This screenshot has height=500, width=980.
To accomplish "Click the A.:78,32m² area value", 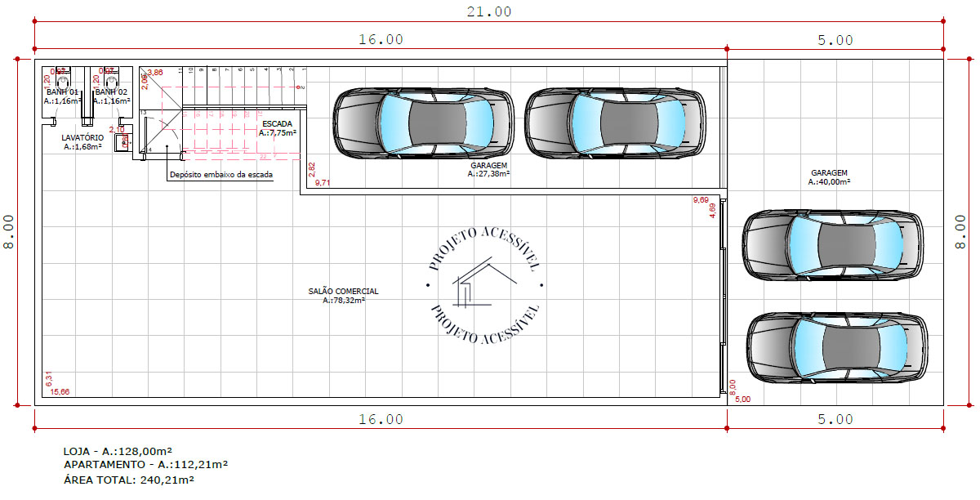I will pyautogui.click(x=343, y=301).
